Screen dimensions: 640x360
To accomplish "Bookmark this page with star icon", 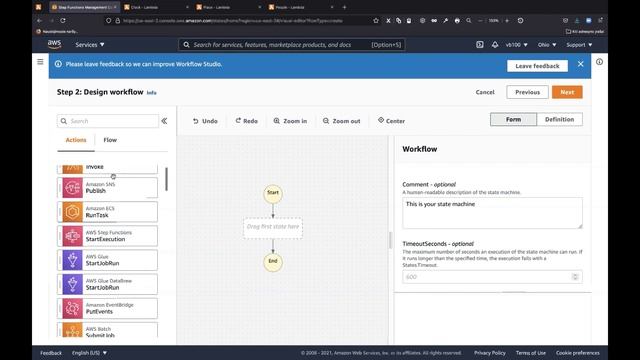I will tap(376, 20).
